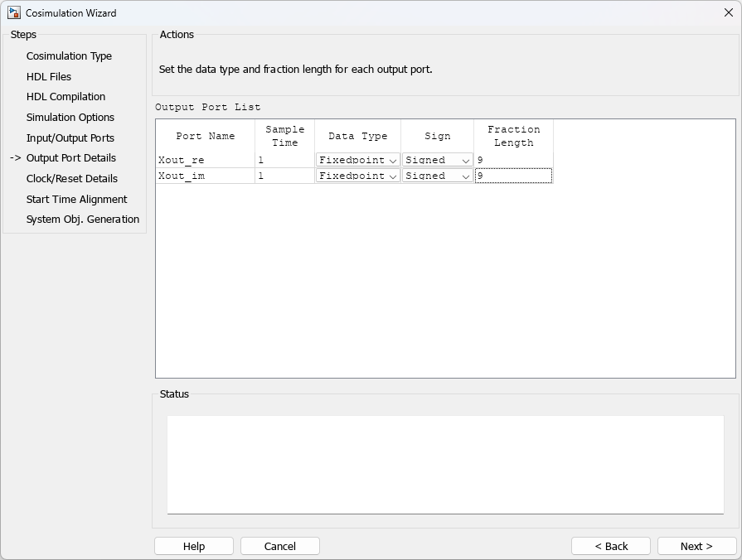Select the Simulation Options step

[x=68, y=117]
